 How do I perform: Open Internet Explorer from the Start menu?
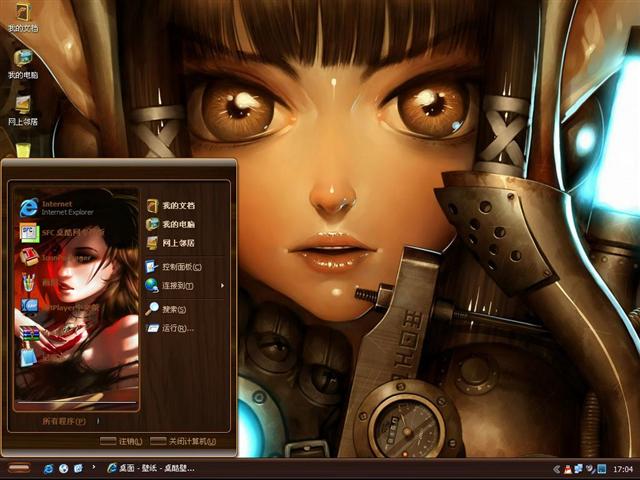point(30,207)
